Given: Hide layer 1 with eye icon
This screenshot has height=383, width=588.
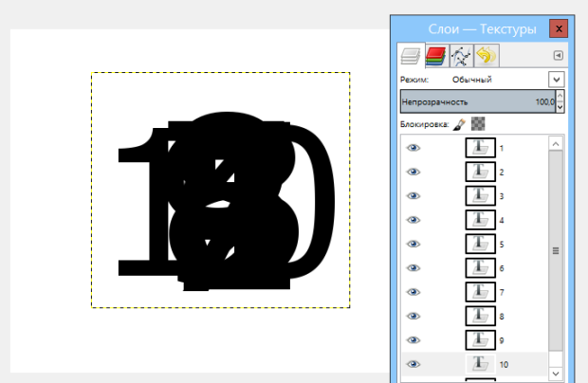Looking at the screenshot, I should point(413,148).
